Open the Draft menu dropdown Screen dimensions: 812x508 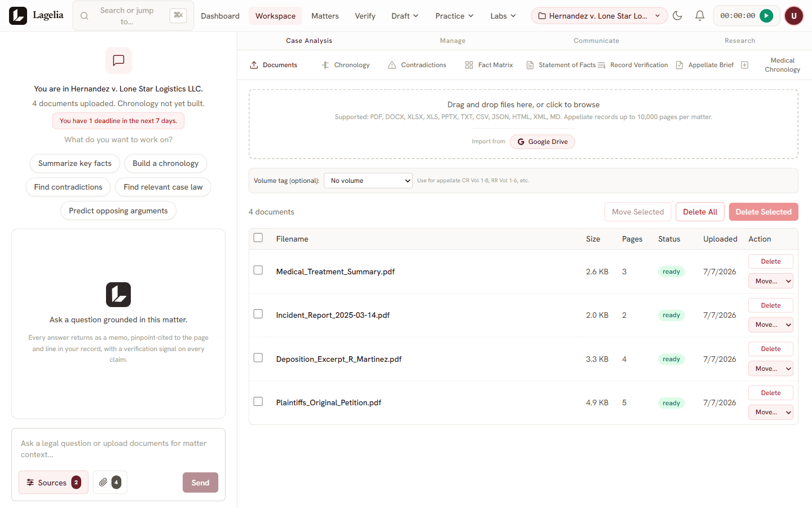tap(405, 16)
